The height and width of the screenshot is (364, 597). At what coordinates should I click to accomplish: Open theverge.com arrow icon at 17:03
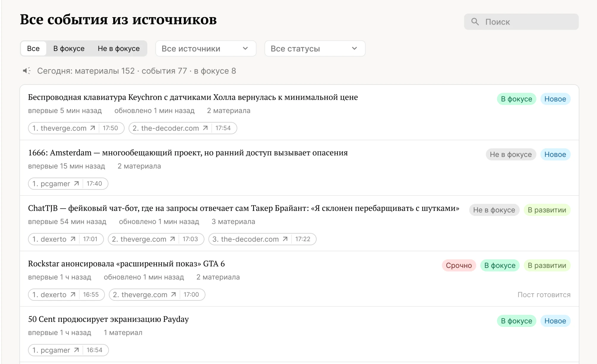coord(172,239)
